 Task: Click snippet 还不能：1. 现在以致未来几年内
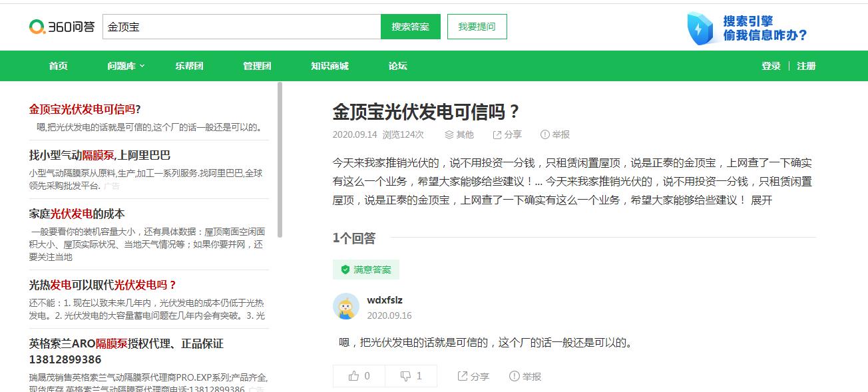(x=146, y=309)
